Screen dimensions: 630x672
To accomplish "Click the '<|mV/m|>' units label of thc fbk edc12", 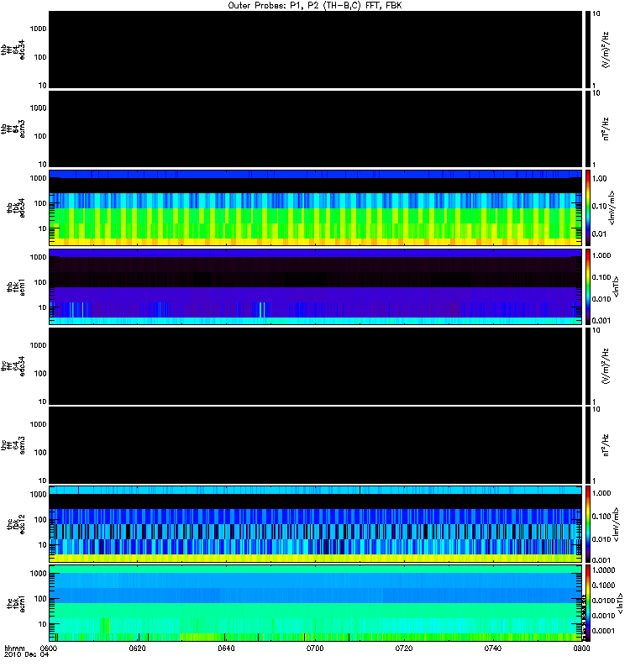I will [616, 524].
